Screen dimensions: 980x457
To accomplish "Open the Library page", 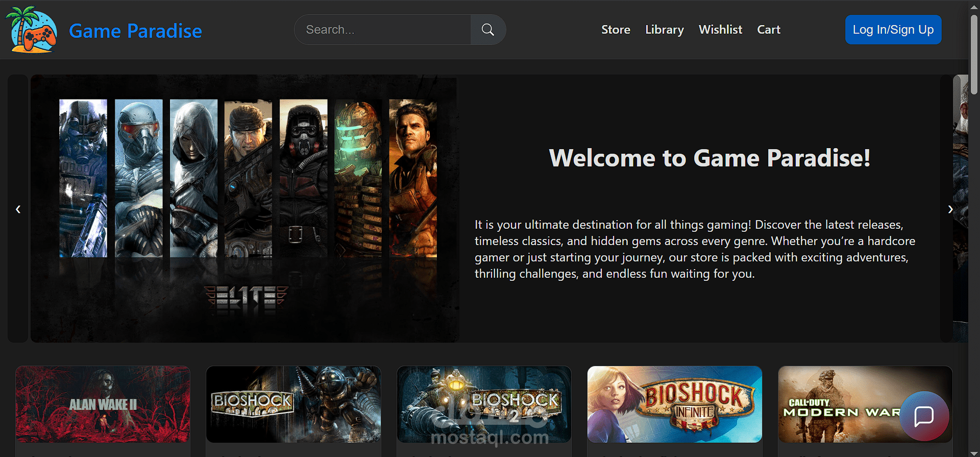I will [x=665, y=30].
